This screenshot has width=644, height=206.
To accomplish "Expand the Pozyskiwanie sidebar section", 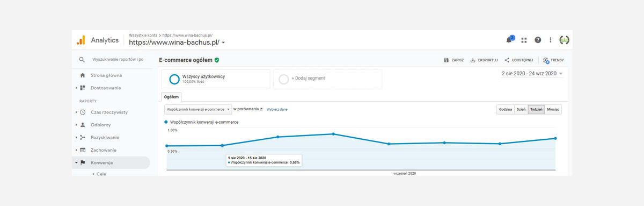I will (x=76, y=138).
